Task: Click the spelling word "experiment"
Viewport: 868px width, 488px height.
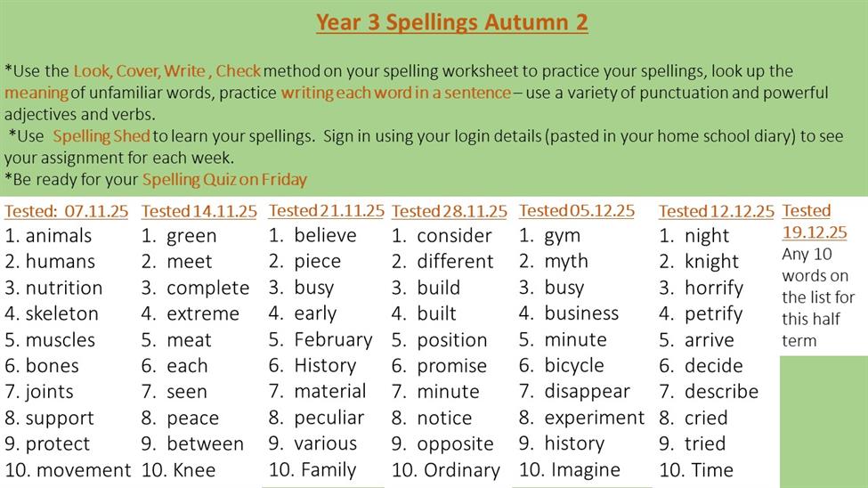Action: tap(594, 418)
